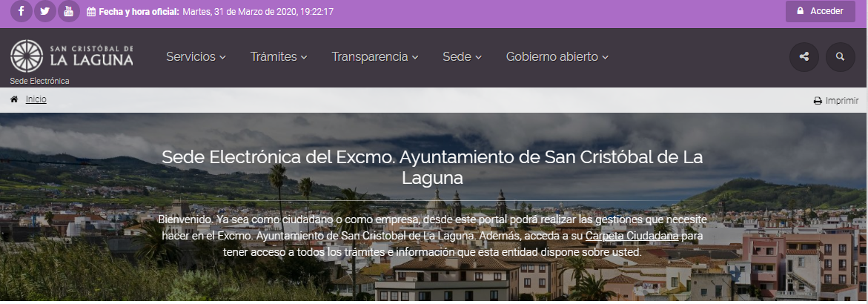Open the Carpeta Ciudadana link
The height and width of the screenshot is (304, 868).
(x=632, y=236)
